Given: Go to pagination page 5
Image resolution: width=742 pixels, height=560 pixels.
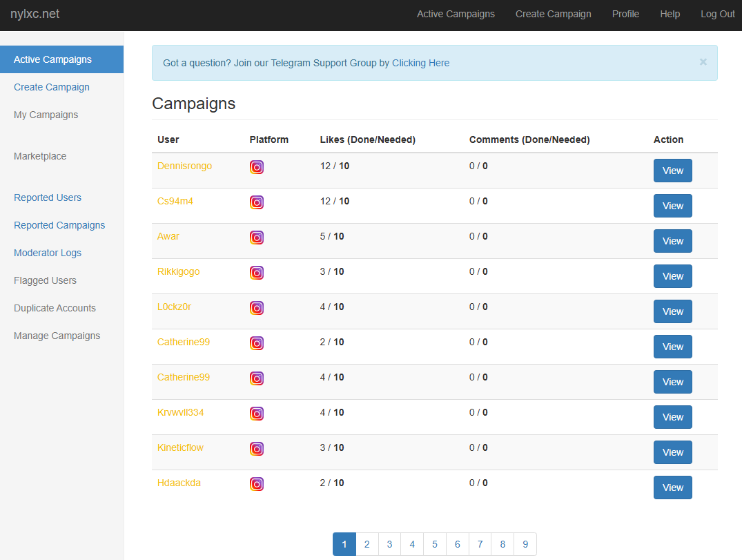Looking at the screenshot, I should pos(434,544).
